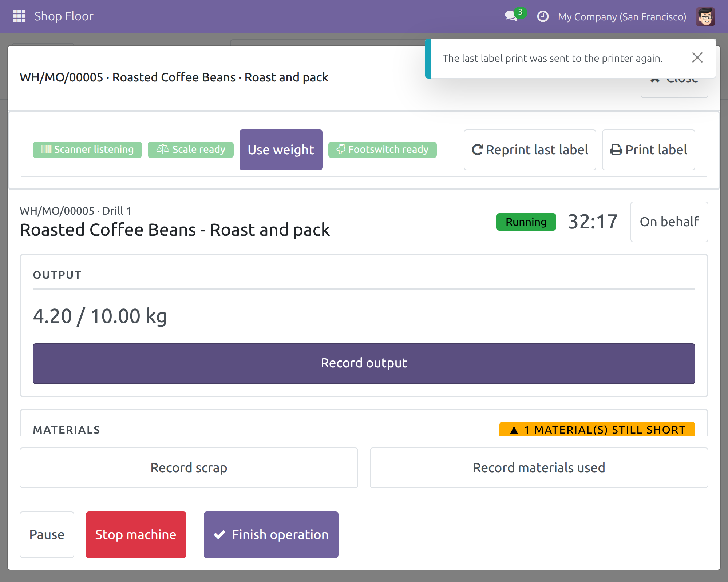Viewport: 728px width, 582px height.
Task: Click the materials still short warning
Action: pos(597,429)
